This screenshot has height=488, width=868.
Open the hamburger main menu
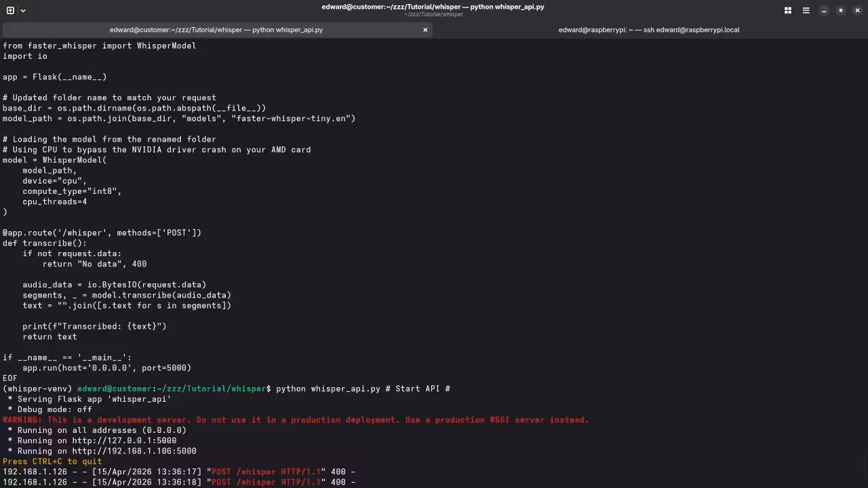(806, 10)
